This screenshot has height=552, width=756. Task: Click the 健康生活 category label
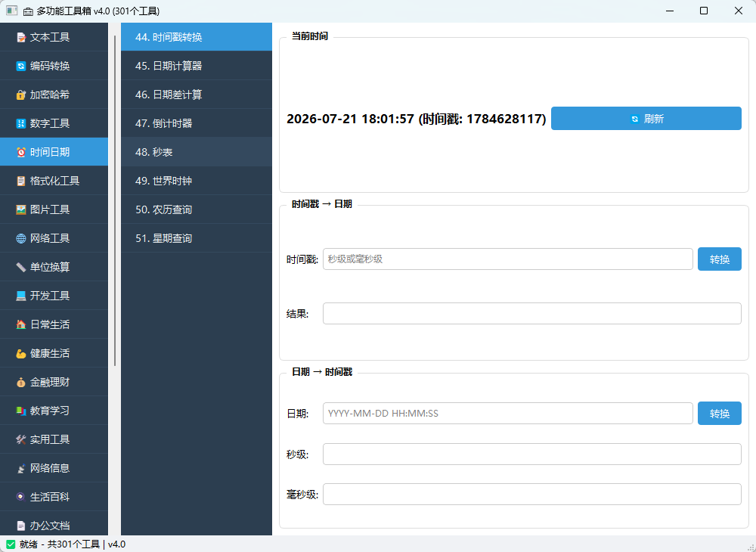[50, 353]
